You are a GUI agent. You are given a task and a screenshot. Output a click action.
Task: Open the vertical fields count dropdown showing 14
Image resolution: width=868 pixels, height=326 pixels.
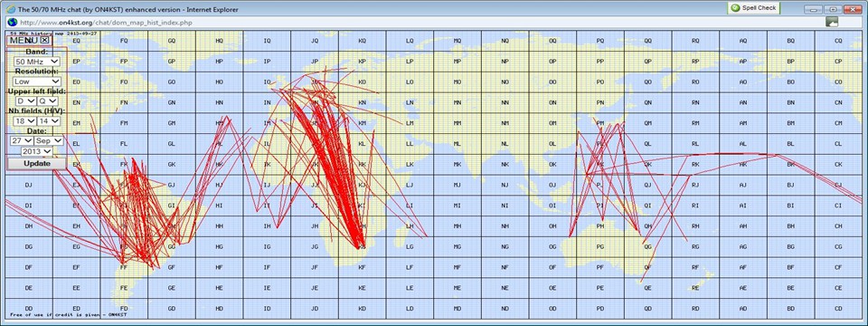(48, 120)
